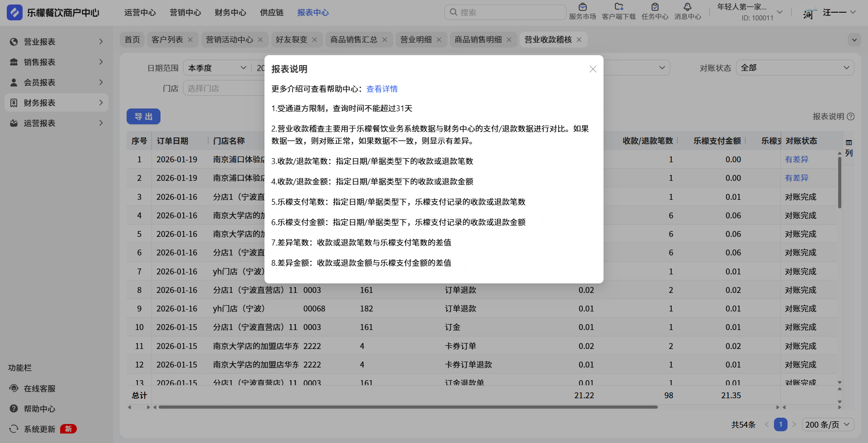Screen dimensions: 868x443
Task: Switch to the 商品销售汇总 tab
Action: point(354,40)
